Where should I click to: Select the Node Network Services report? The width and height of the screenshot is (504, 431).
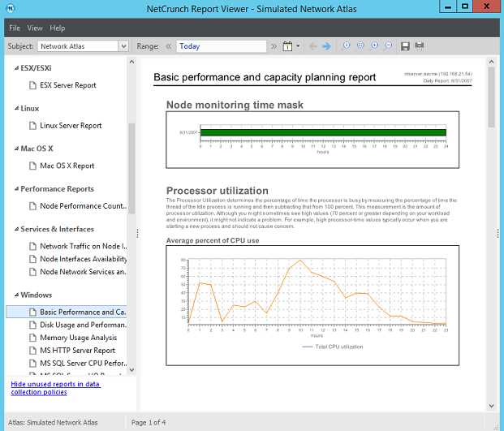(x=78, y=272)
